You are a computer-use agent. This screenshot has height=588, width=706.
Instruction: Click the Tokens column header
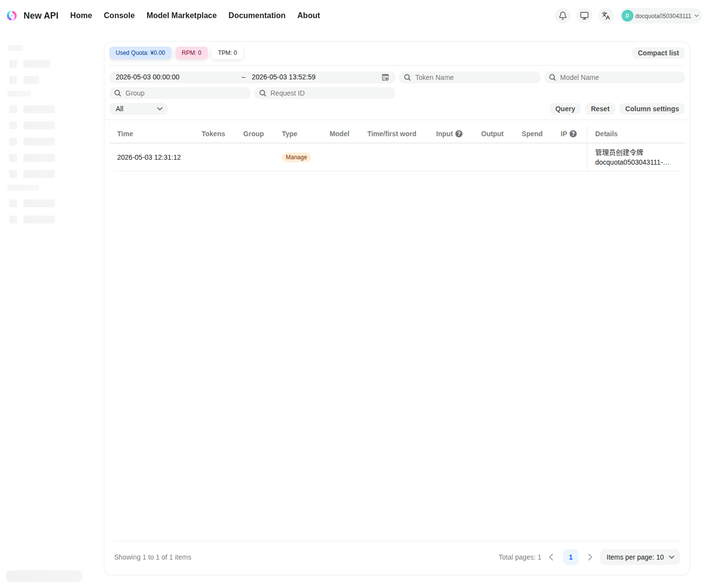point(213,134)
